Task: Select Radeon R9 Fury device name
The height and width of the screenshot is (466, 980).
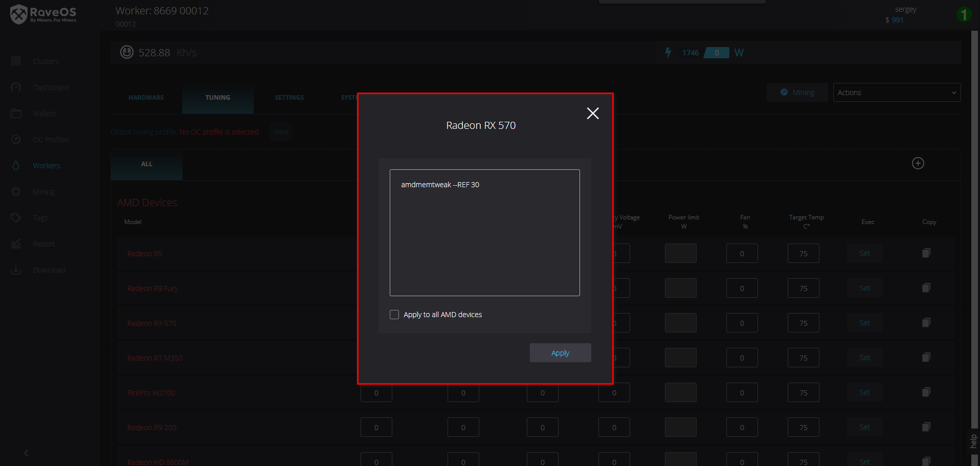Action: point(152,289)
